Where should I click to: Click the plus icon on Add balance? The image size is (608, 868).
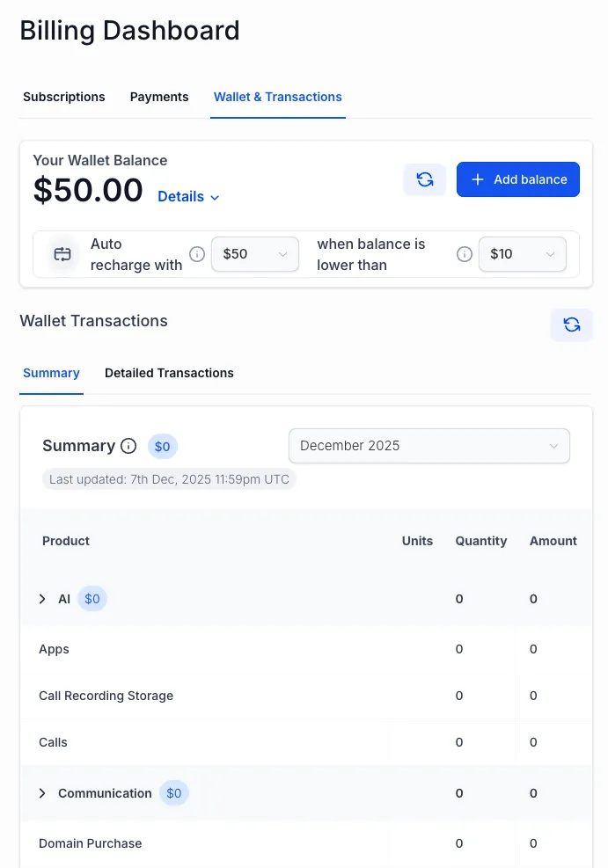coord(478,179)
